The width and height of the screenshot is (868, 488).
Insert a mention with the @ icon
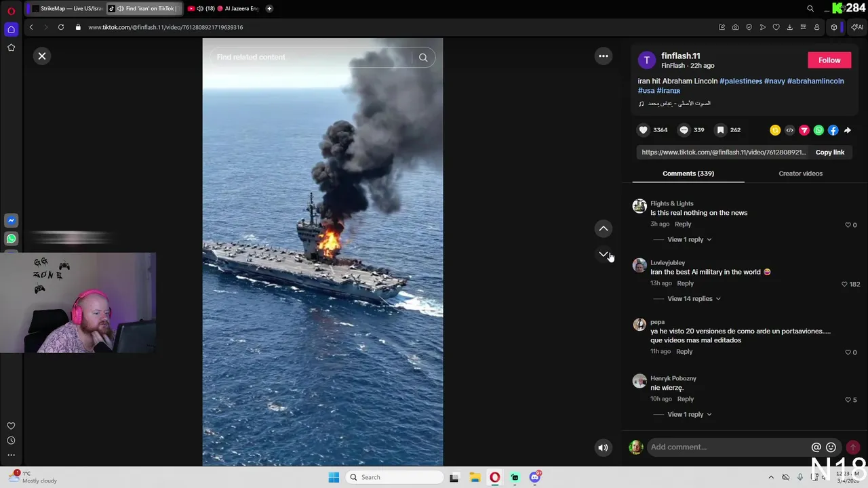pyautogui.click(x=816, y=447)
